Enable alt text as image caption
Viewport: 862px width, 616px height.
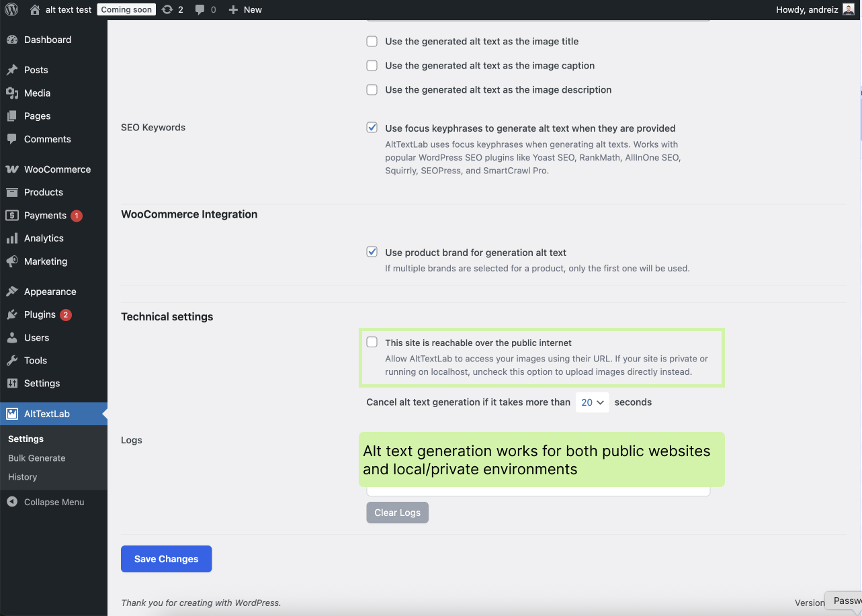[x=372, y=65]
